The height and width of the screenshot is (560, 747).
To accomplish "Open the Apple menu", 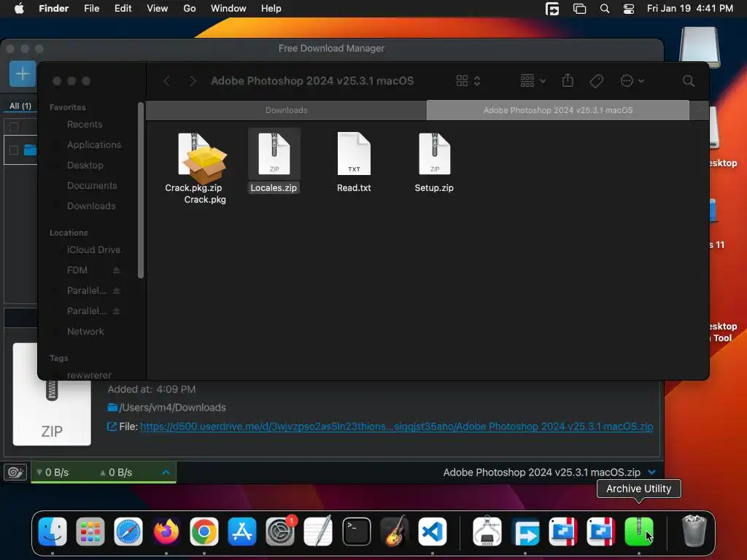I will [x=19, y=9].
